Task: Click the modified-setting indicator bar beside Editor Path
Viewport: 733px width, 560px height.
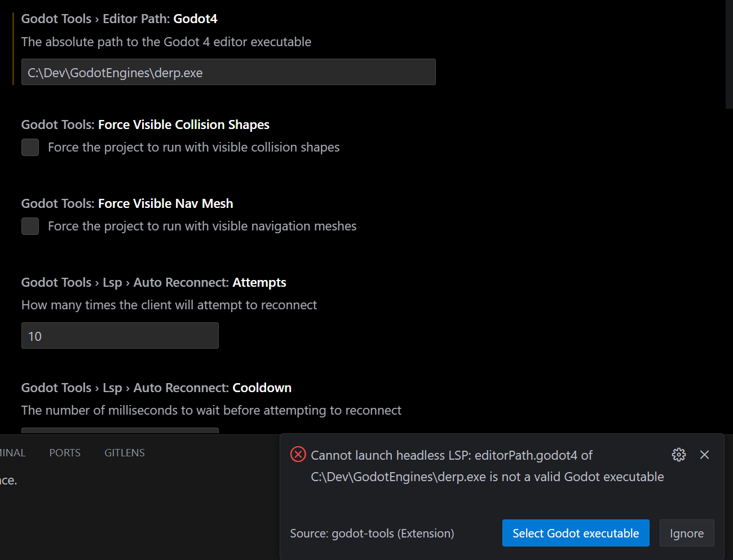Action: 14,47
